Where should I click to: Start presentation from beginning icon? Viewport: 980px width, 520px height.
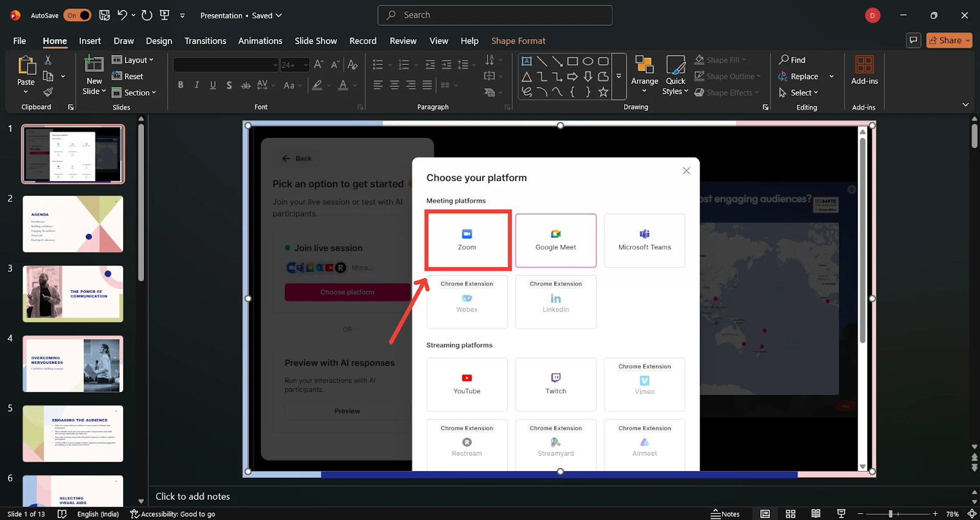click(165, 15)
